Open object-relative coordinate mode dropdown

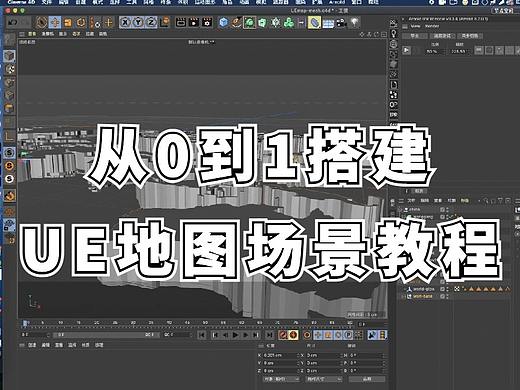click(281, 379)
